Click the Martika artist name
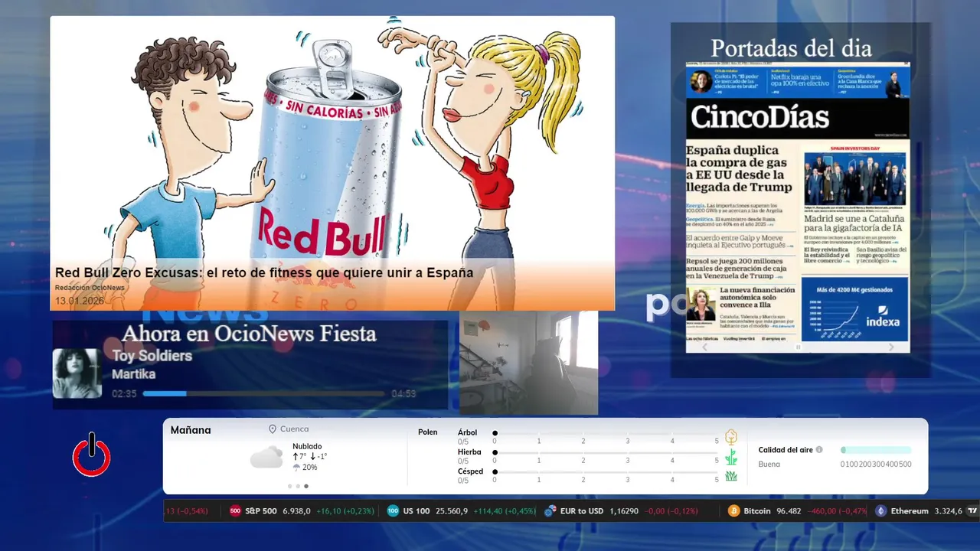Viewport: 980px width, 551px height. [x=133, y=374]
